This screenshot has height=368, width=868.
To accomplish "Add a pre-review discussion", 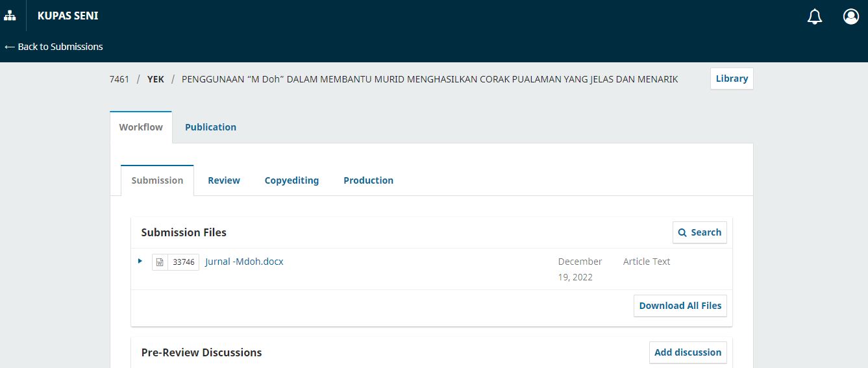I will 688,352.
